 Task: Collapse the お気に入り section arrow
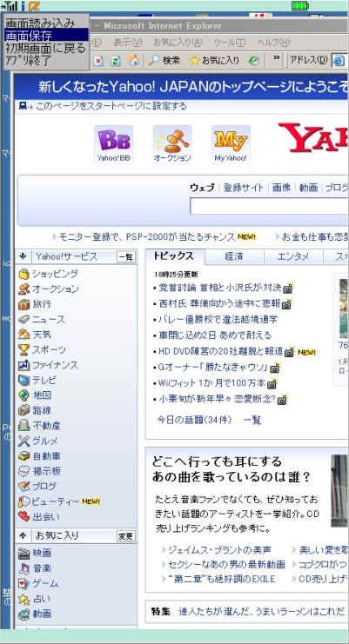(x=23, y=535)
